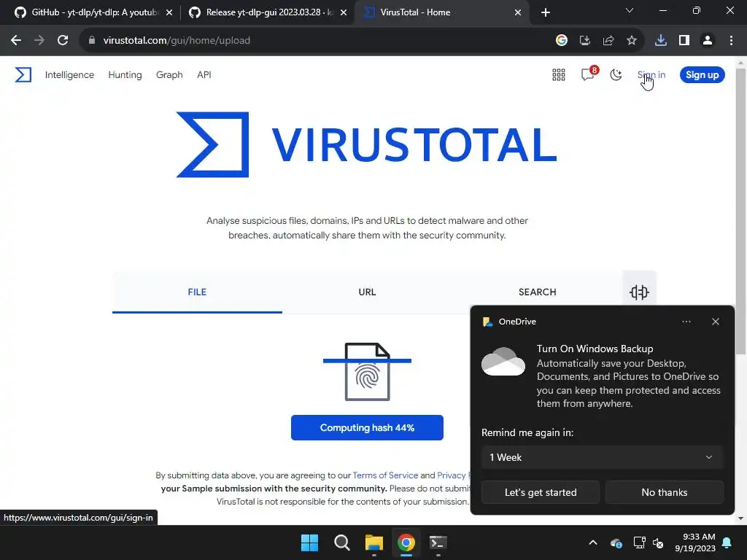Reload the page with the refresh icon

tap(63, 41)
